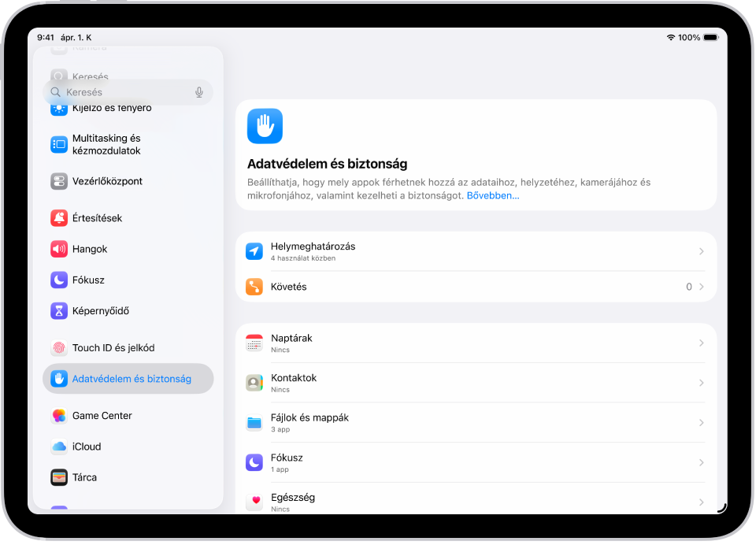Screen dimensions: 756x545
Task: Click the orange Követés icon
Action: 254,287
